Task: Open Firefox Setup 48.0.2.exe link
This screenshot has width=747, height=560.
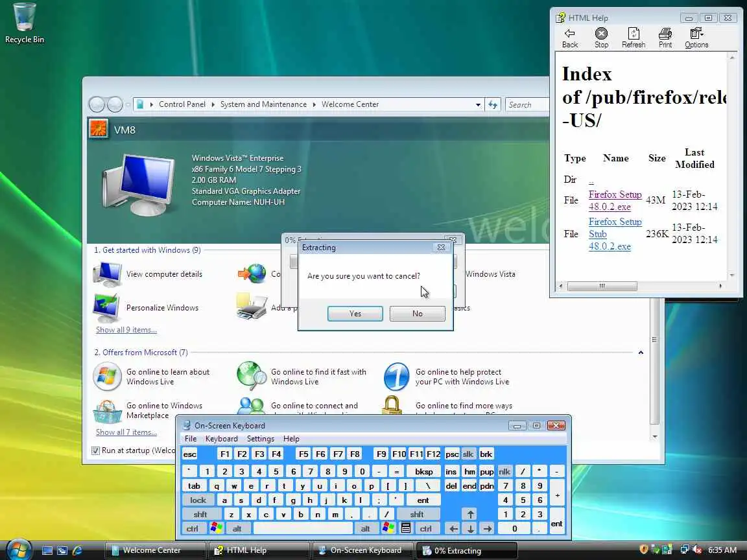Action: 615,200
